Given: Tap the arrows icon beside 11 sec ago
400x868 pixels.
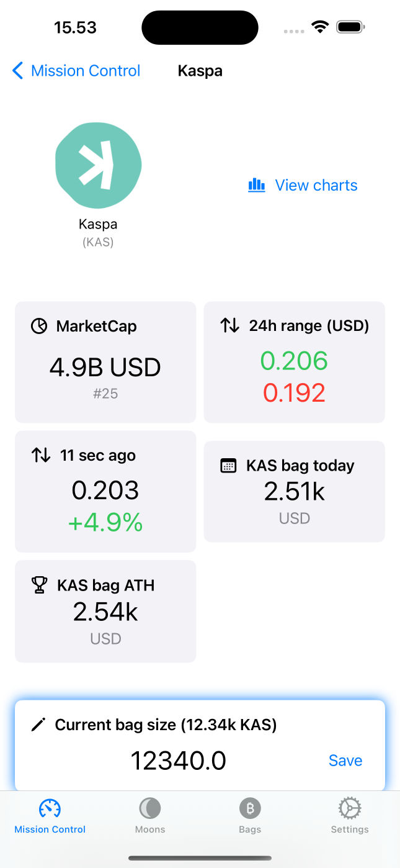Looking at the screenshot, I should coord(41,455).
